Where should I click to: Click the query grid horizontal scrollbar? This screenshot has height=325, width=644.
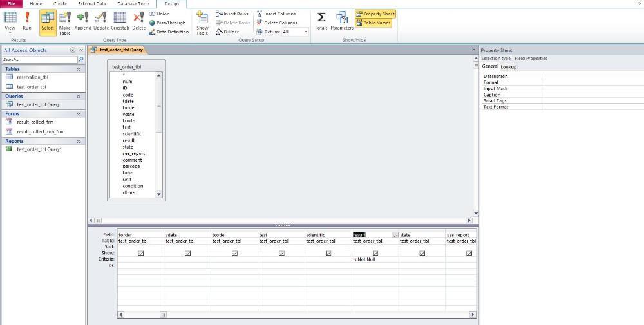click(x=296, y=315)
